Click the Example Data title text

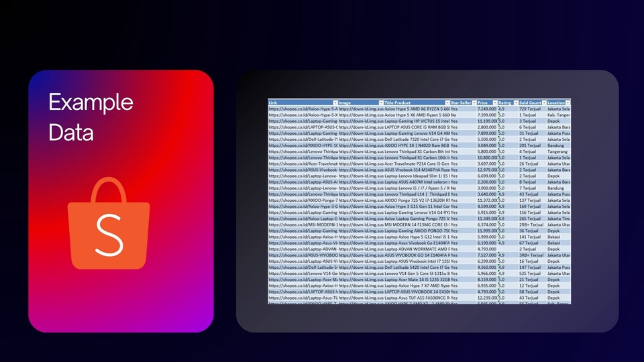[91, 117]
